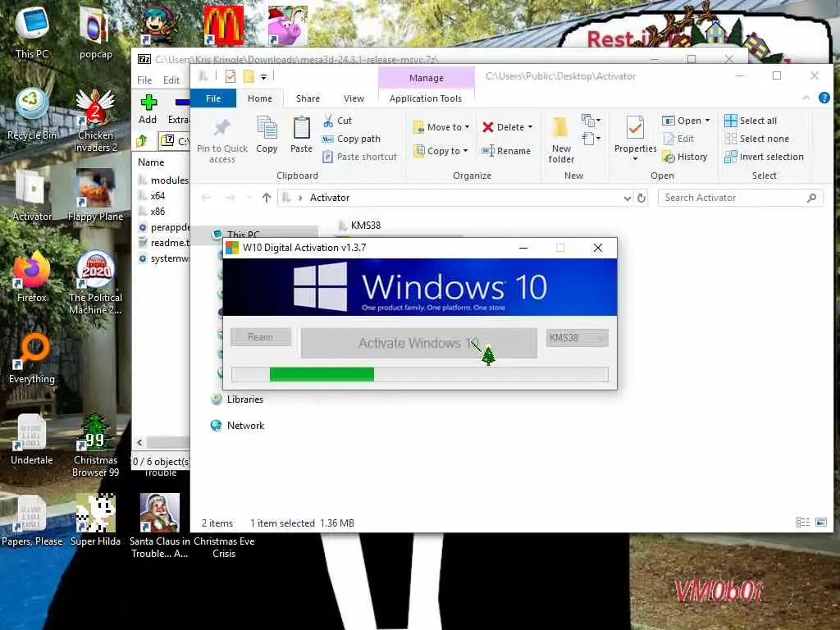Switch to large icons view in status bar
Viewport: 840px width, 630px height.
820,523
